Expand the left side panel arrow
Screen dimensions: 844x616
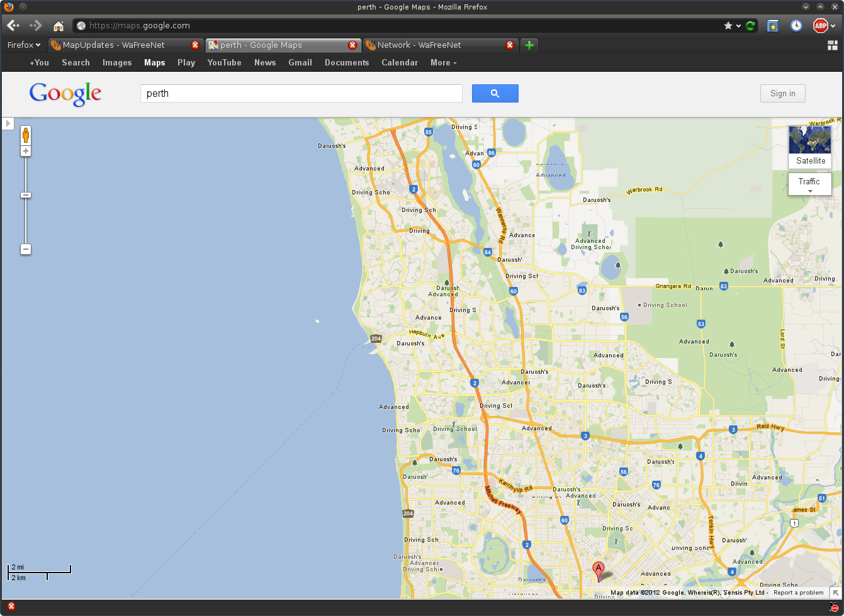pos(8,123)
